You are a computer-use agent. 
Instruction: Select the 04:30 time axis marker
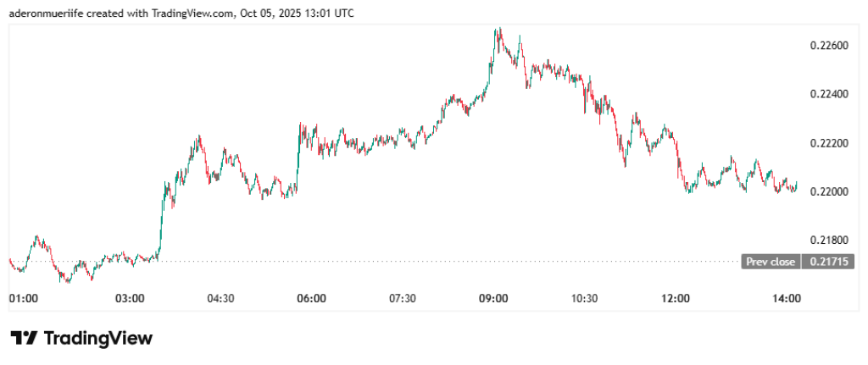tap(220, 298)
